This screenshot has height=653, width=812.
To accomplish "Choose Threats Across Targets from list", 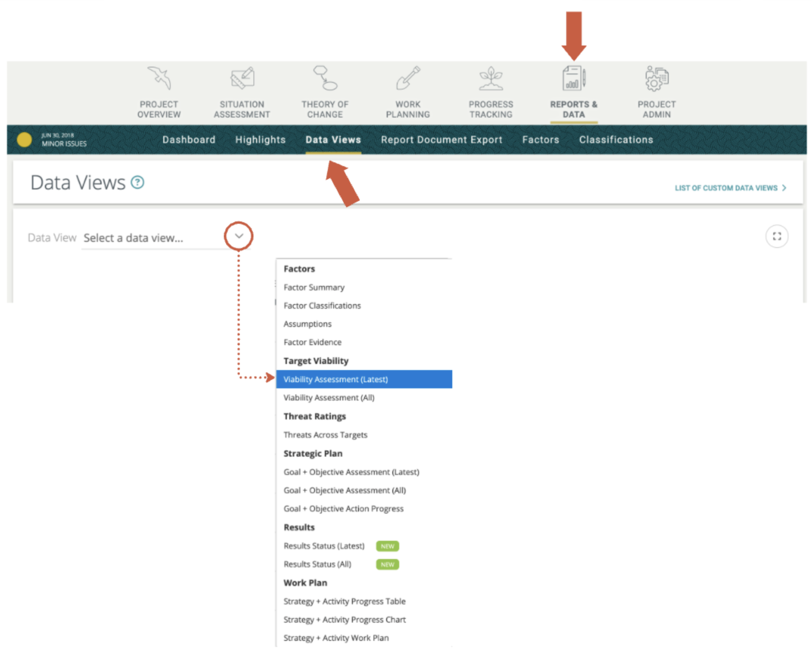I will click(x=325, y=435).
